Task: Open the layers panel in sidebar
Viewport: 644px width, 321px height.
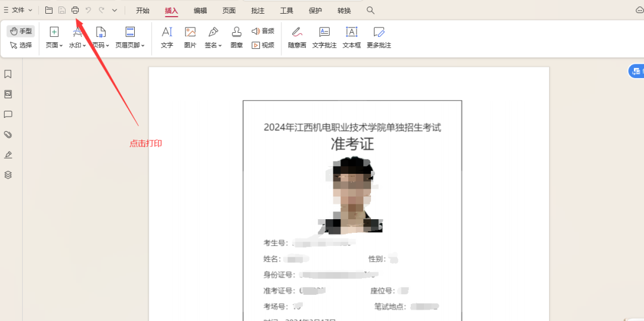Action: click(8, 174)
